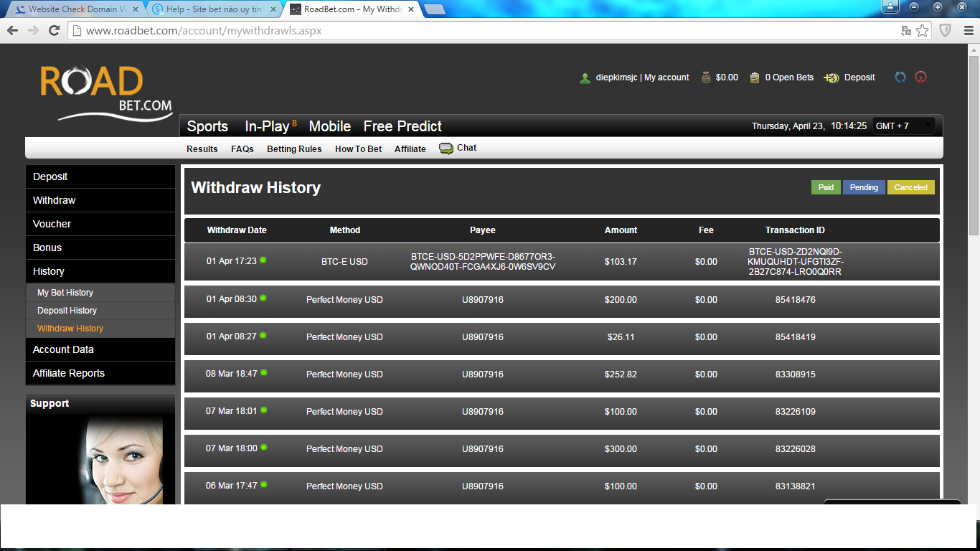Open the GMT + 7 timezone dropdown
The height and width of the screenshot is (551, 980).
(904, 126)
